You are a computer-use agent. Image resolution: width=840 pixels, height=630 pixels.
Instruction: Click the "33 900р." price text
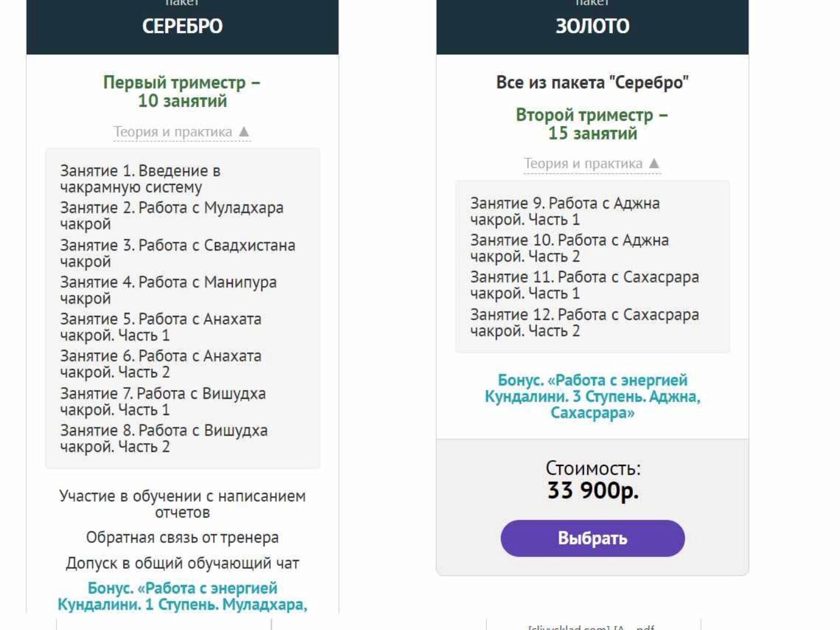(592, 490)
